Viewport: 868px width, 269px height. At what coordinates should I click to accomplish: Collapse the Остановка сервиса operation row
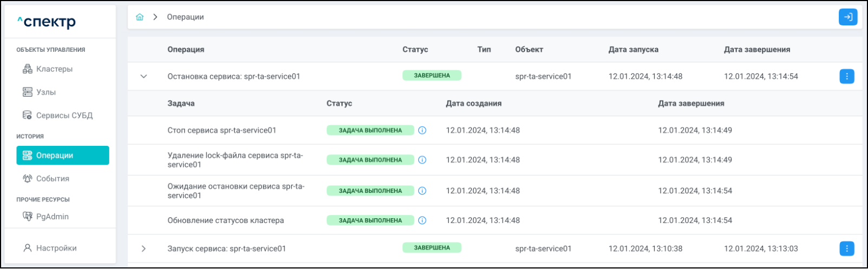[x=143, y=76]
